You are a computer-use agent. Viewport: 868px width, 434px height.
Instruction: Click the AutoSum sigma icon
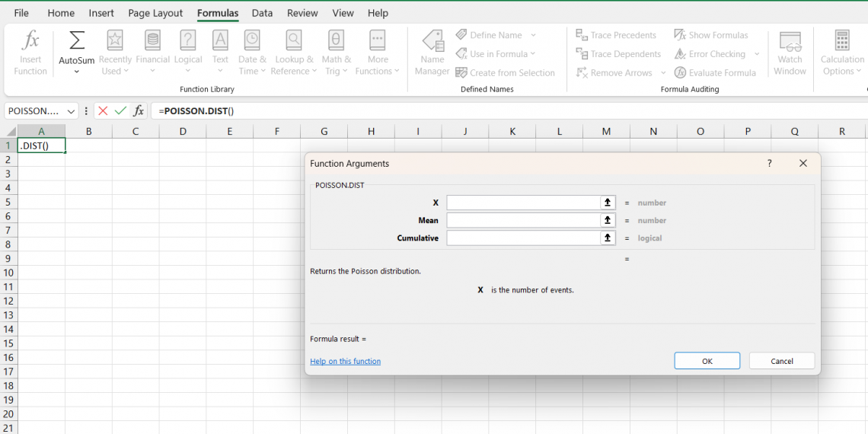77,40
